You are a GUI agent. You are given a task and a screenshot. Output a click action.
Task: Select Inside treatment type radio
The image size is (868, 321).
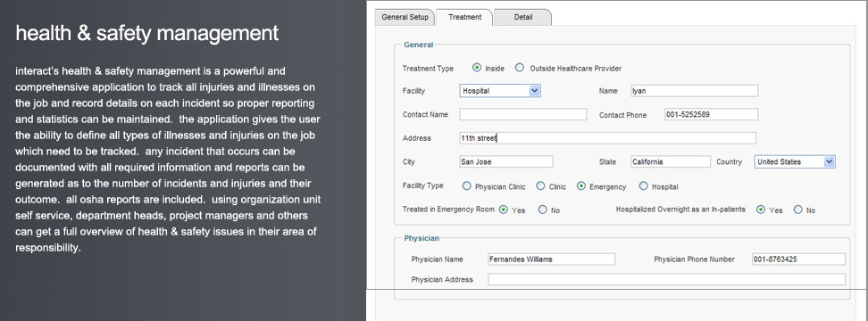477,68
